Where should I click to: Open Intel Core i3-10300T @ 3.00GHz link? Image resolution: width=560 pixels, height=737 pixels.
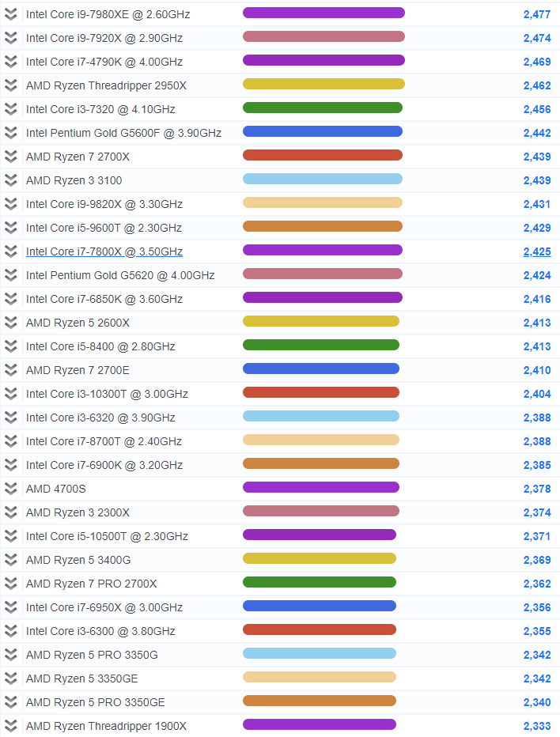pos(108,394)
